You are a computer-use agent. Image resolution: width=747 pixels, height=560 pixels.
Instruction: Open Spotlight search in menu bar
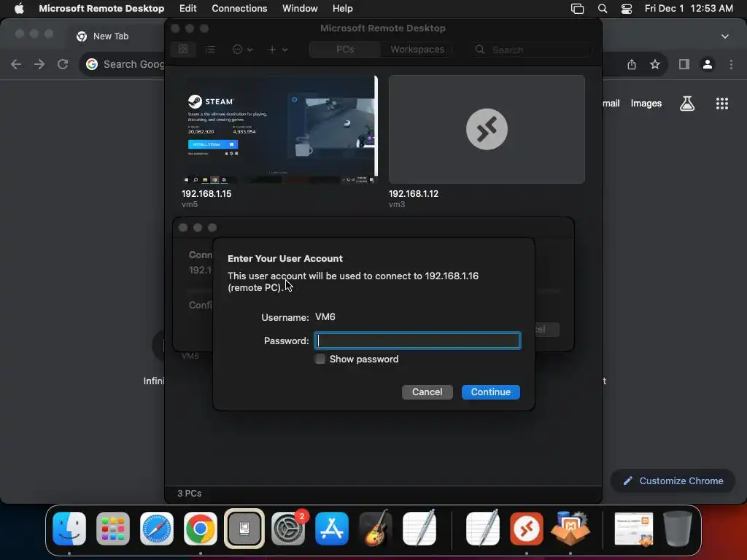(603, 9)
